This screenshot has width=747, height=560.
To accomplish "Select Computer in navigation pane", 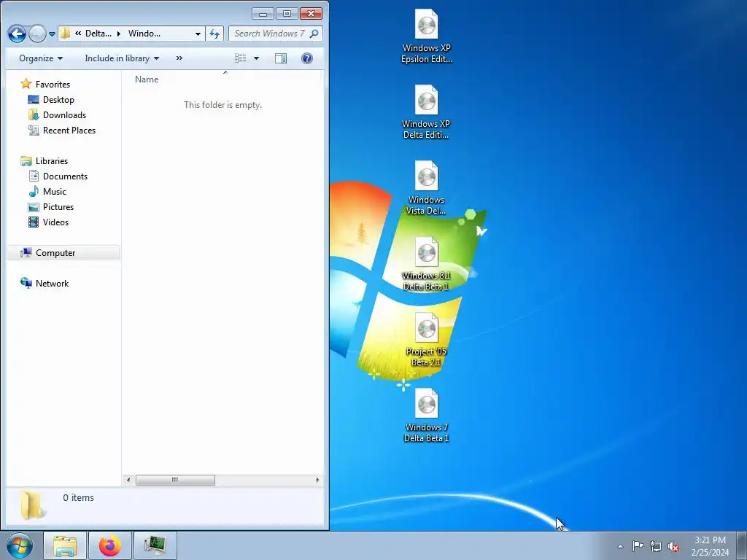I will click(x=63, y=253).
